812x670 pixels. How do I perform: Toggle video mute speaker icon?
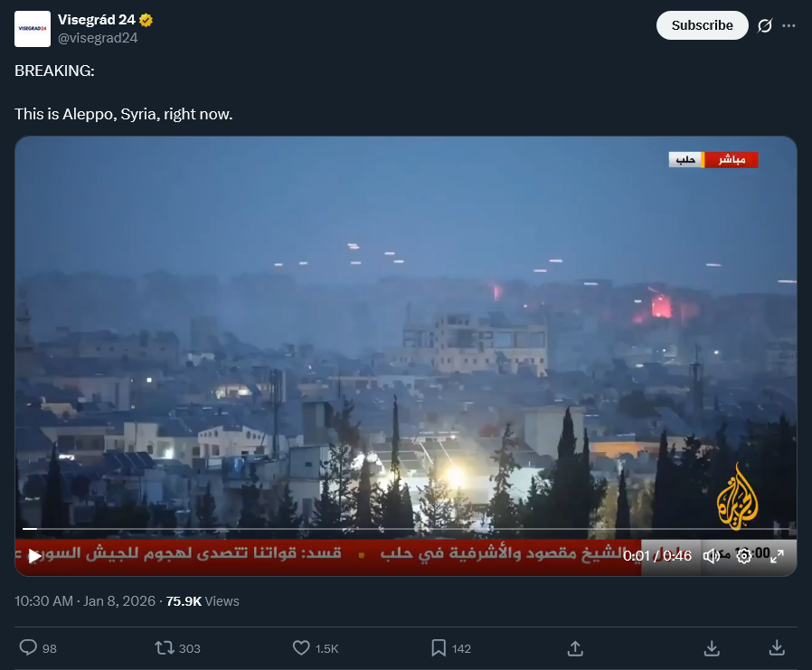(x=712, y=556)
